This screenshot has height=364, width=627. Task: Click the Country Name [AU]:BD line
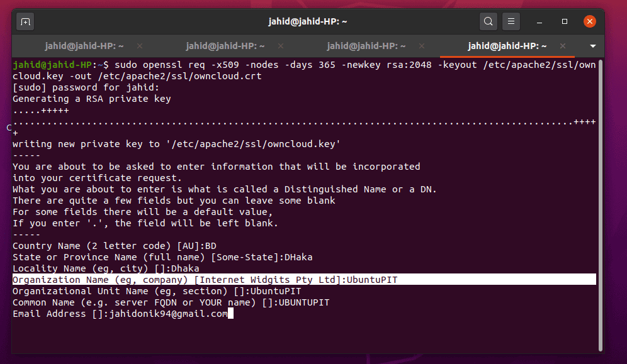pyautogui.click(x=115, y=246)
